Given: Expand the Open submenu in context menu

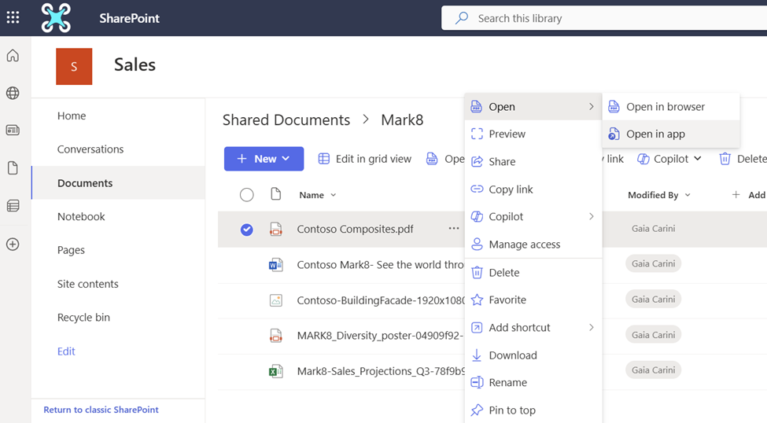Looking at the screenshot, I should tap(591, 106).
